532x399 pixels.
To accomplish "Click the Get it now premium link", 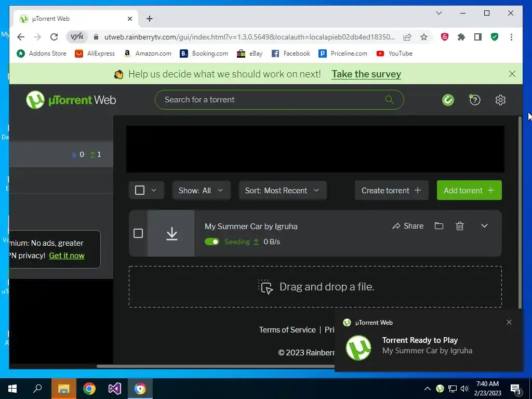I will tap(67, 256).
